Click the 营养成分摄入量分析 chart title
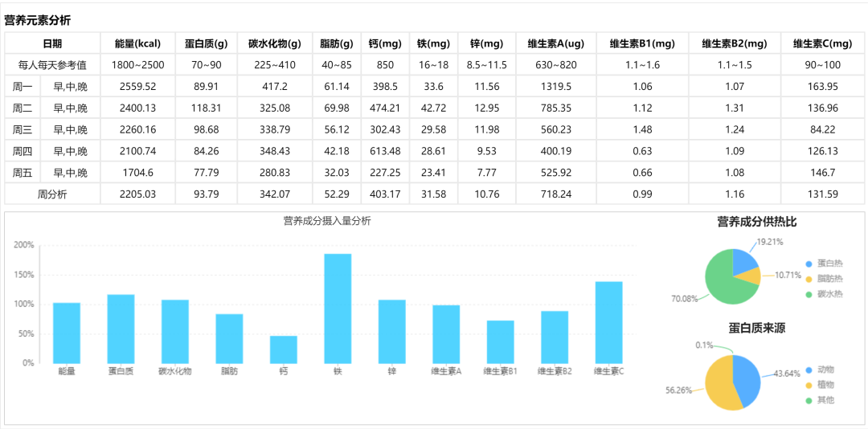This screenshot has width=868, height=429. tap(327, 221)
